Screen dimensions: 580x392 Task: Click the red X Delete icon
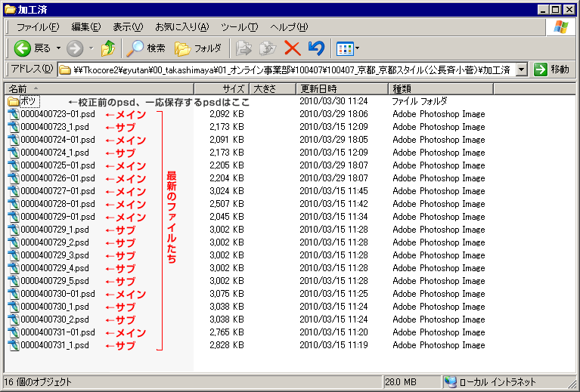292,48
